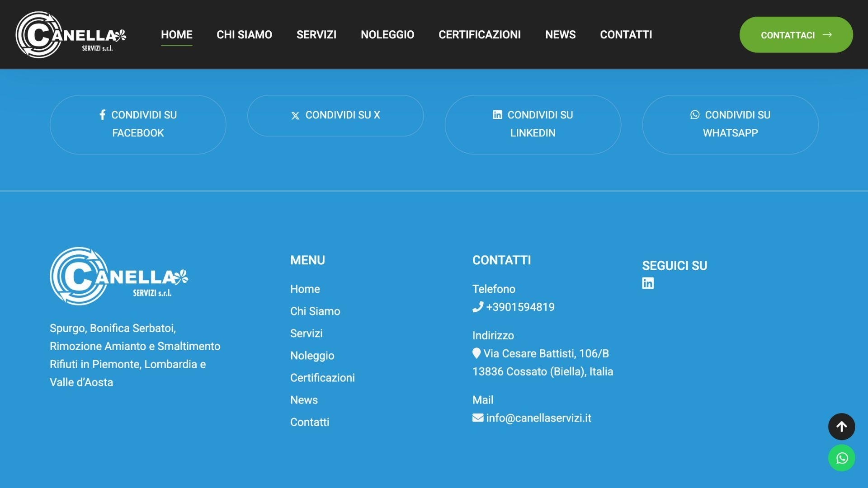Image resolution: width=868 pixels, height=488 pixels.
Task: Follow the footer Contatti link
Action: coord(310,422)
